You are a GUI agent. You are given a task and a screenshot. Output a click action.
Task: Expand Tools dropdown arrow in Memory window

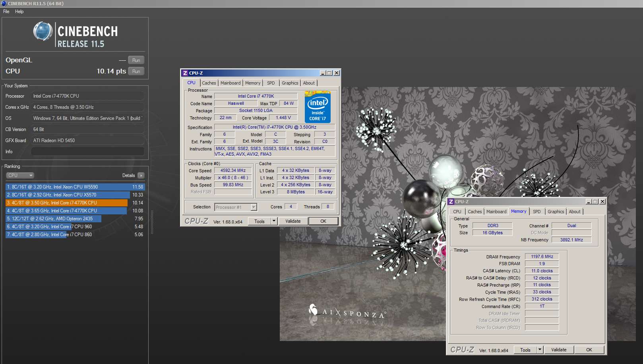point(540,350)
